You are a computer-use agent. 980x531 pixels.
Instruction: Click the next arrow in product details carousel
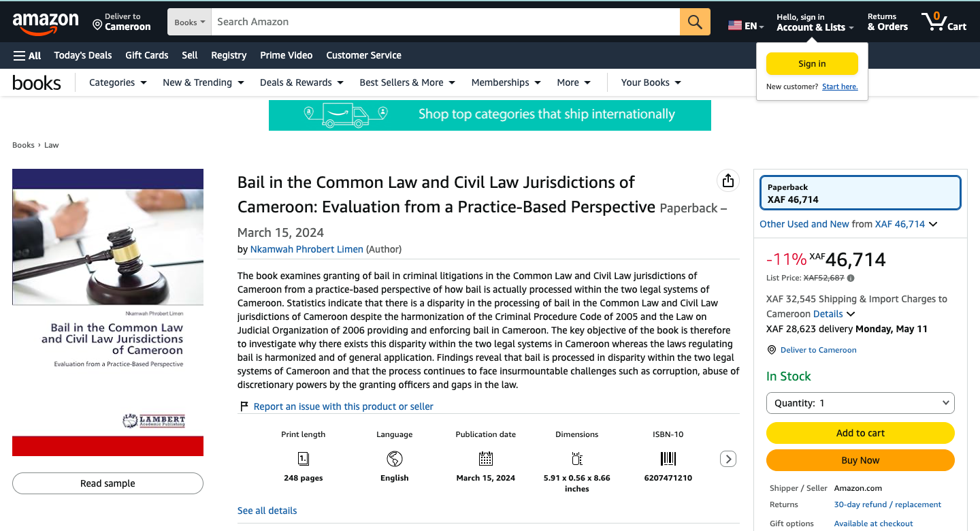[x=728, y=459]
